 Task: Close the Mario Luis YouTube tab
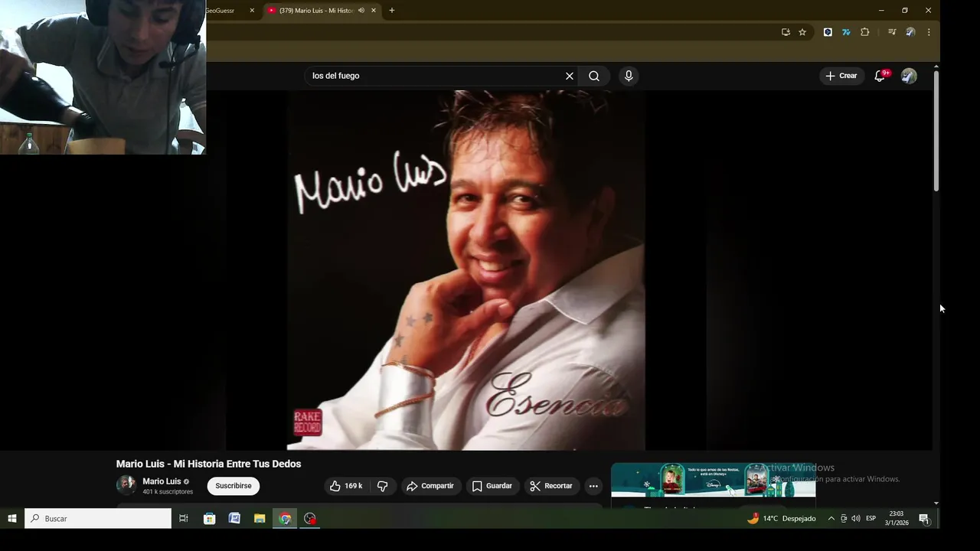374,11
